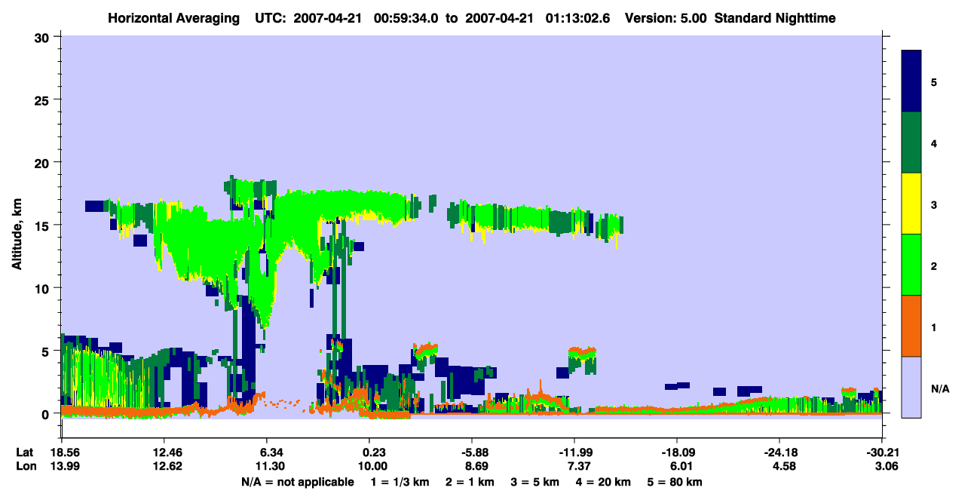Image resolution: width=980 pixels, height=503 pixels.
Task: Select the bright green colorbar segment labeled 2
Action: point(912,265)
